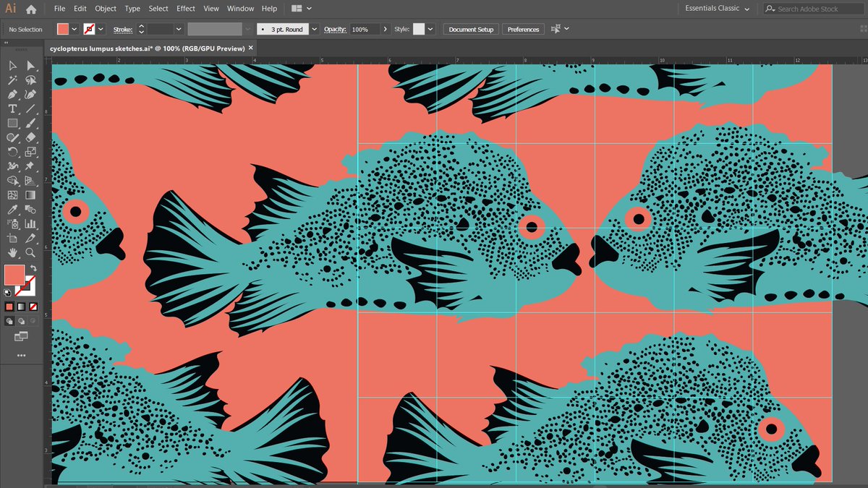This screenshot has width=868, height=488.
Task: Select the Selection tool (black arrow)
Action: (12, 66)
